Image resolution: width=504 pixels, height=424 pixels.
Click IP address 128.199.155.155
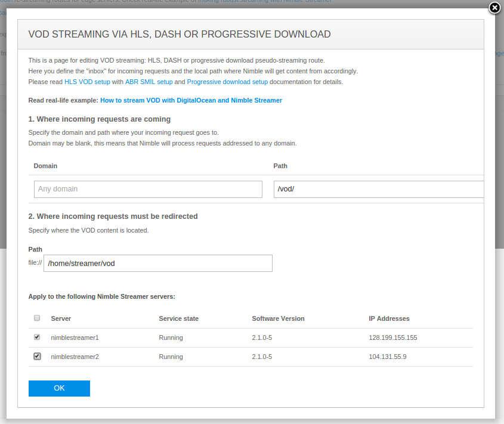tap(393, 338)
